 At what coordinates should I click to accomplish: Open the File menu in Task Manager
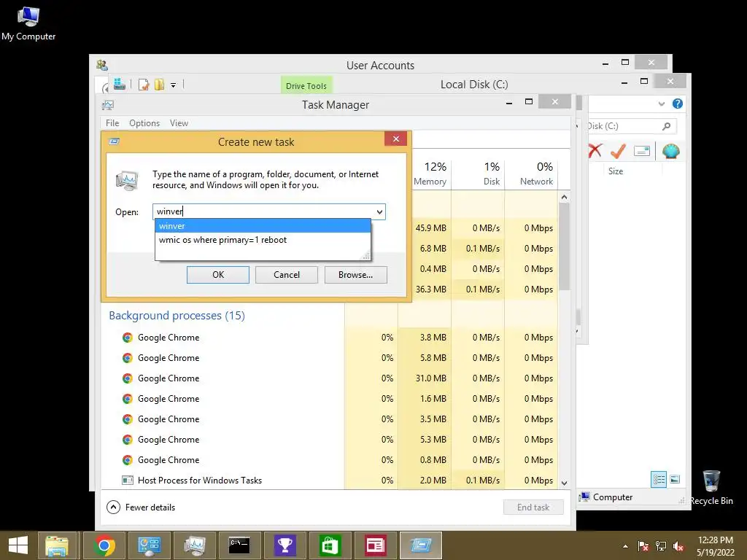112,122
